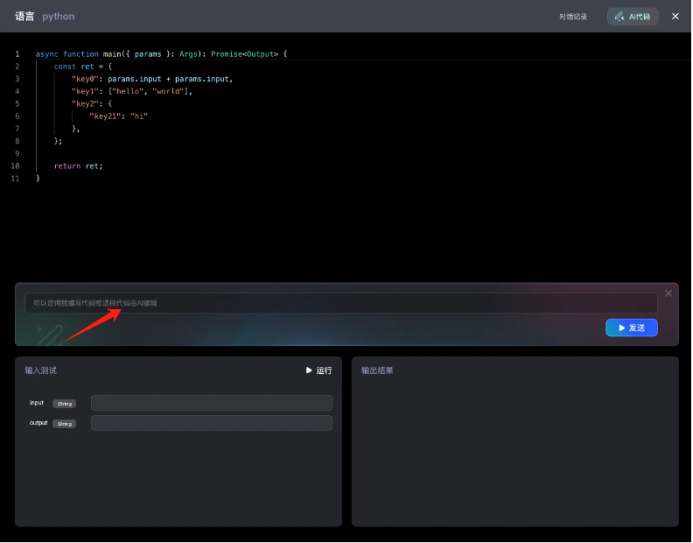Close the code editor dialog
Viewport: 693px width, 543px height.
675,16
